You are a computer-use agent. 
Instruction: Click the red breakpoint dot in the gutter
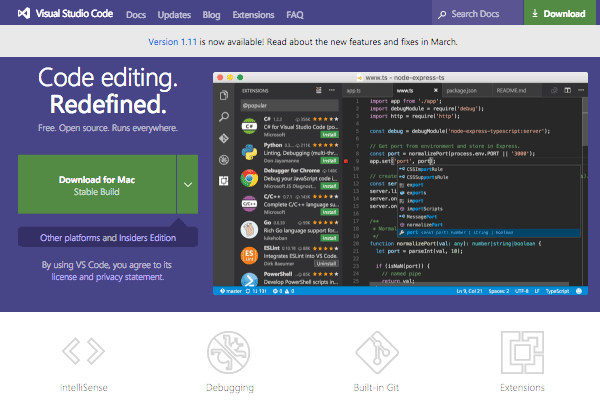click(x=346, y=161)
